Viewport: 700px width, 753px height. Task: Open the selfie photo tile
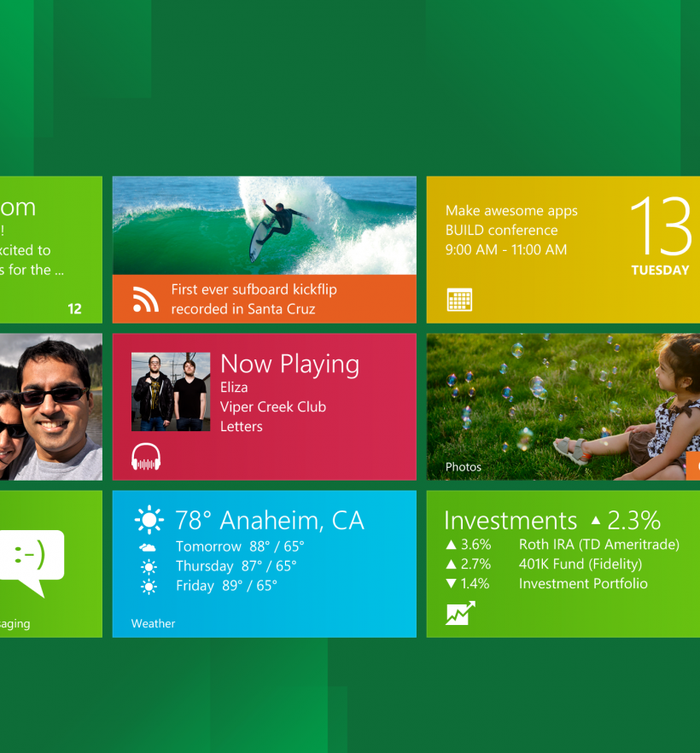click(50, 406)
